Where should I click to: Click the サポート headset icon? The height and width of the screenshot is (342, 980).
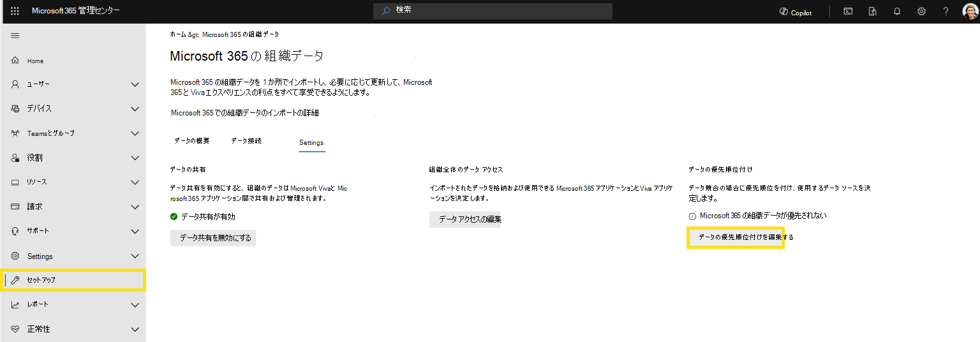15,231
